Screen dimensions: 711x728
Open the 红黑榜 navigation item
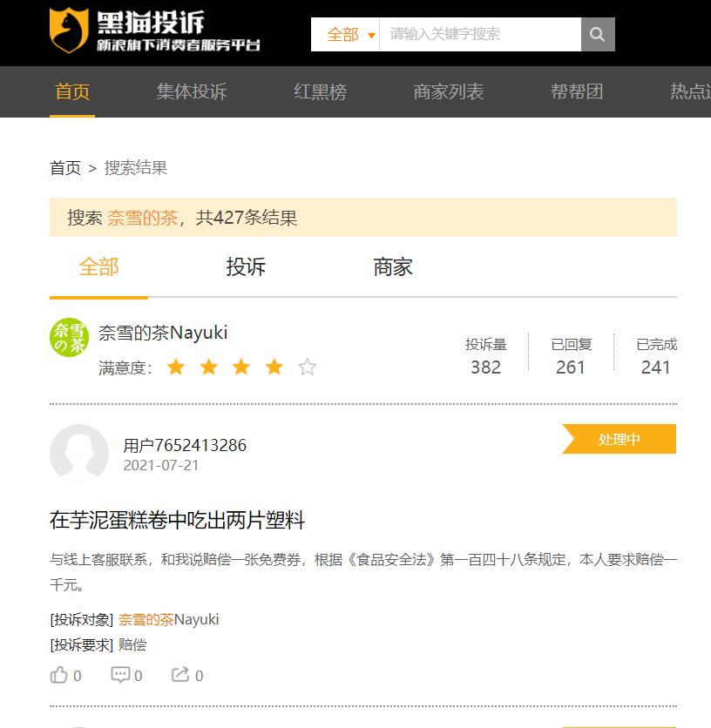[320, 91]
